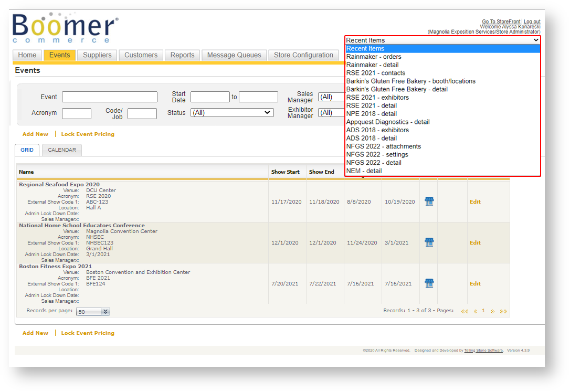Focus the Acronym field
This screenshot has width=570, height=392.
77,114
